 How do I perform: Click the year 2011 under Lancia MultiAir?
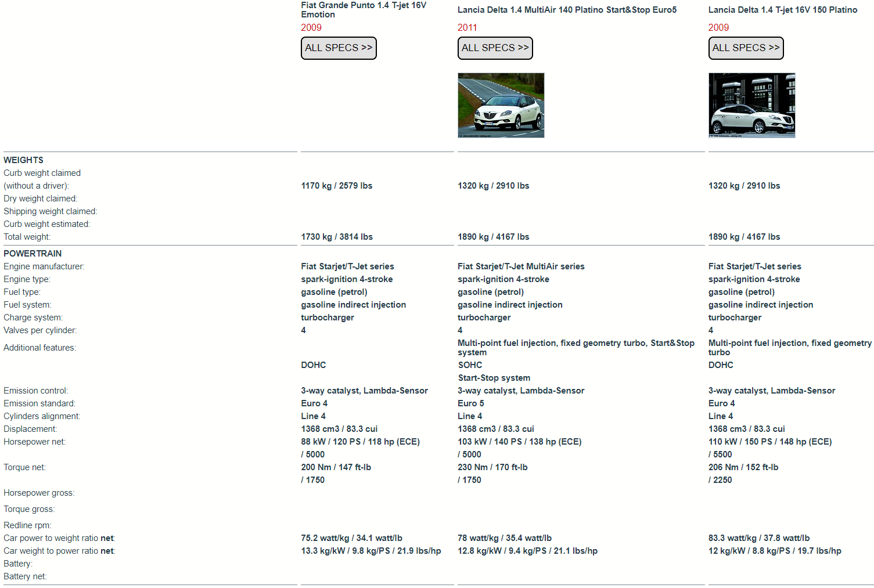(x=467, y=27)
